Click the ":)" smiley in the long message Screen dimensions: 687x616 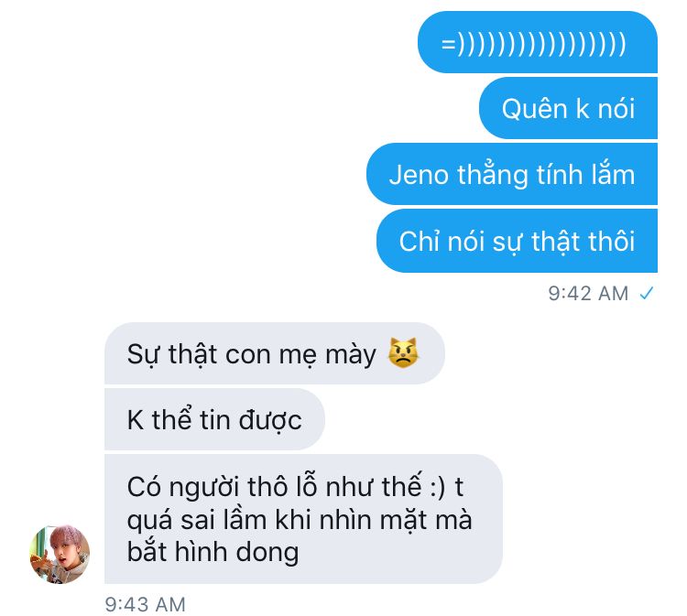[438, 486]
